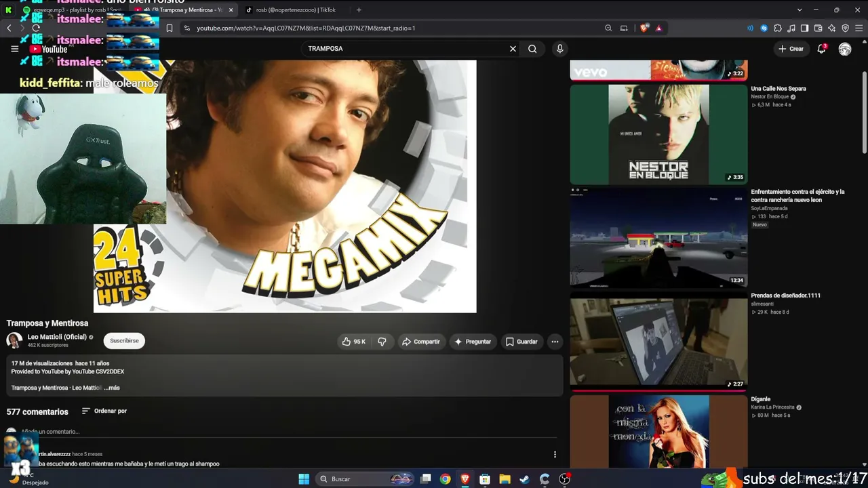The image size is (868, 488).
Task: Click the taskbar Buscar search box
Action: tap(366, 479)
